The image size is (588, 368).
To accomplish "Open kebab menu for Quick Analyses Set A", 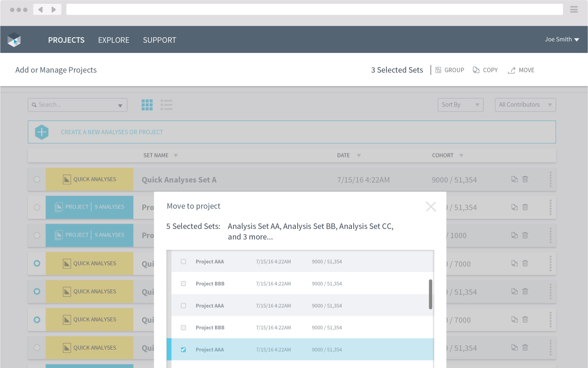I will (550, 179).
